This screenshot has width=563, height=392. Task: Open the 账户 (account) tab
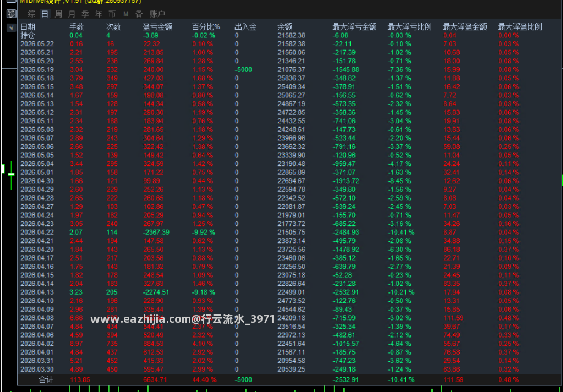157,14
